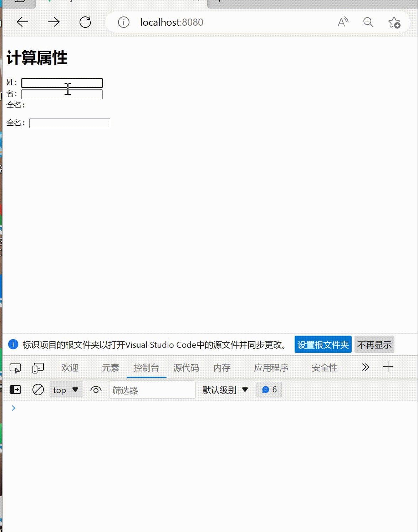Switch to the 元素 panel

pyautogui.click(x=110, y=368)
